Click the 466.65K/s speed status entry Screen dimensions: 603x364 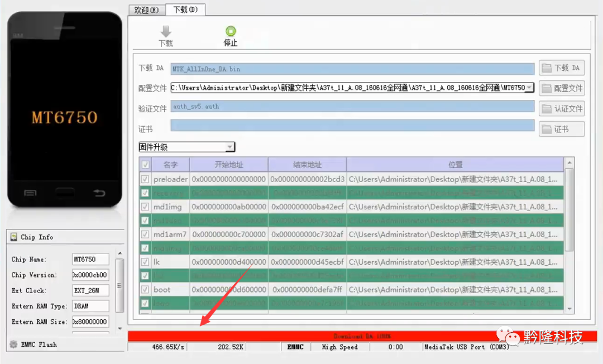pyautogui.click(x=168, y=347)
